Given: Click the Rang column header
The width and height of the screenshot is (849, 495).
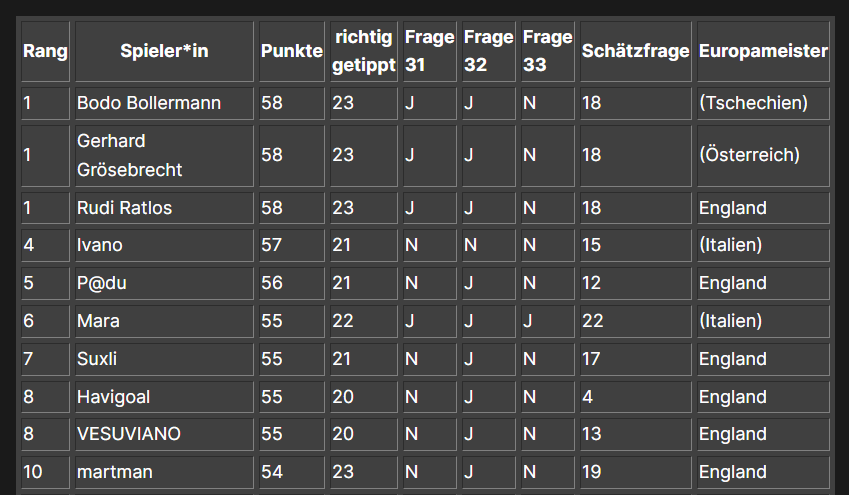Looking at the screenshot, I should 45,51.
